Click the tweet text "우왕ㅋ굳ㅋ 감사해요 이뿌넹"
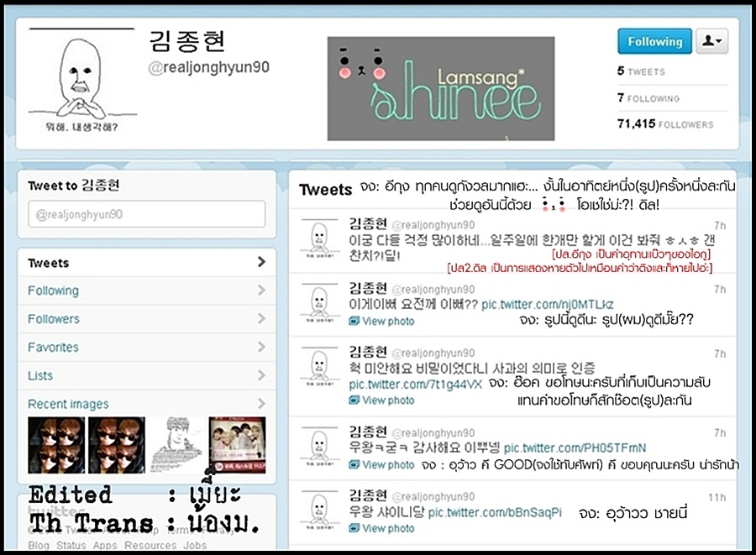756x555 pixels. click(x=424, y=448)
